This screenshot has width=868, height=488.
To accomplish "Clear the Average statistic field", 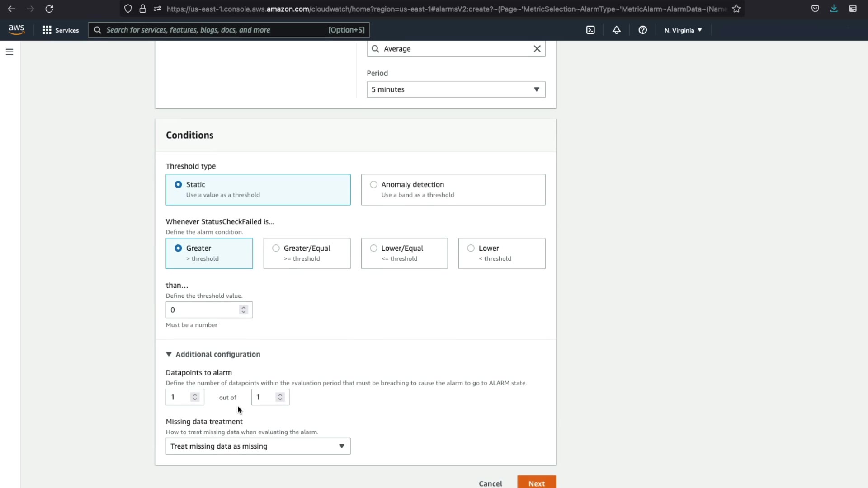I will (x=537, y=49).
